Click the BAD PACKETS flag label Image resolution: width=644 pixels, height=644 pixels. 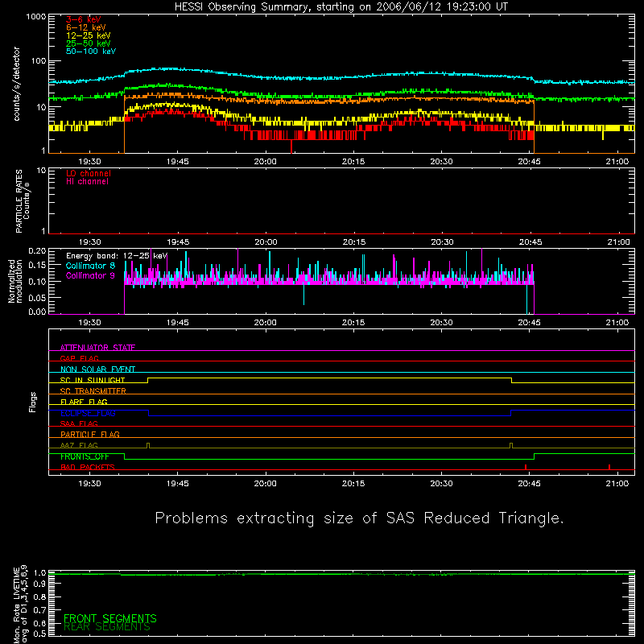click(88, 467)
